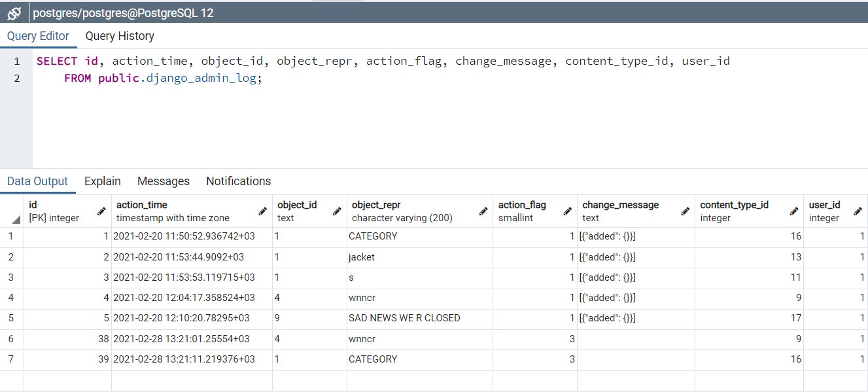
Task: Select row 7 by its row number
Action: pyautogui.click(x=12, y=359)
